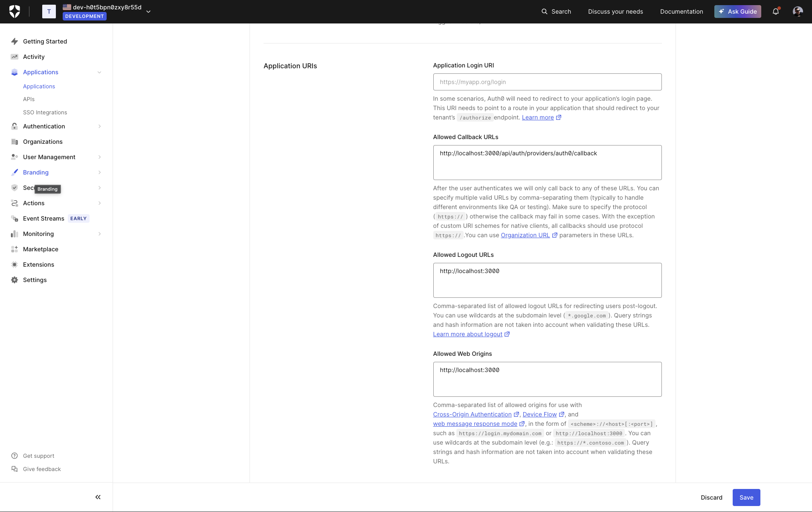The width and height of the screenshot is (812, 512).
Task: Click the Getting Started lightning icon
Action: (14, 41)
